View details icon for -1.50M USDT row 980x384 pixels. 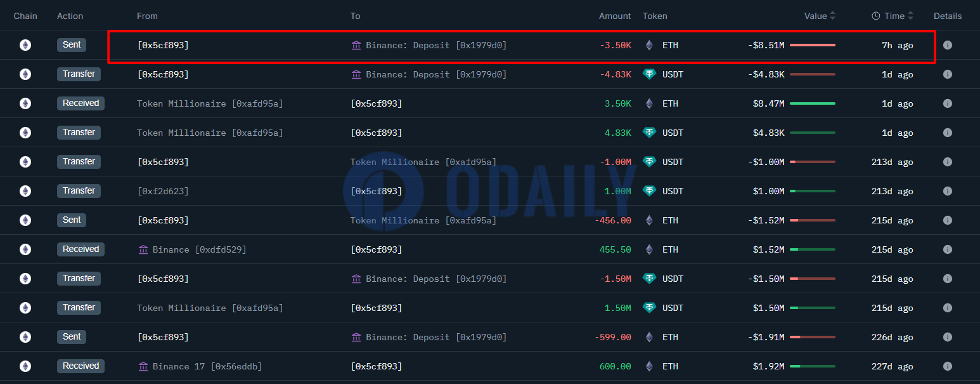coord(948,279)
